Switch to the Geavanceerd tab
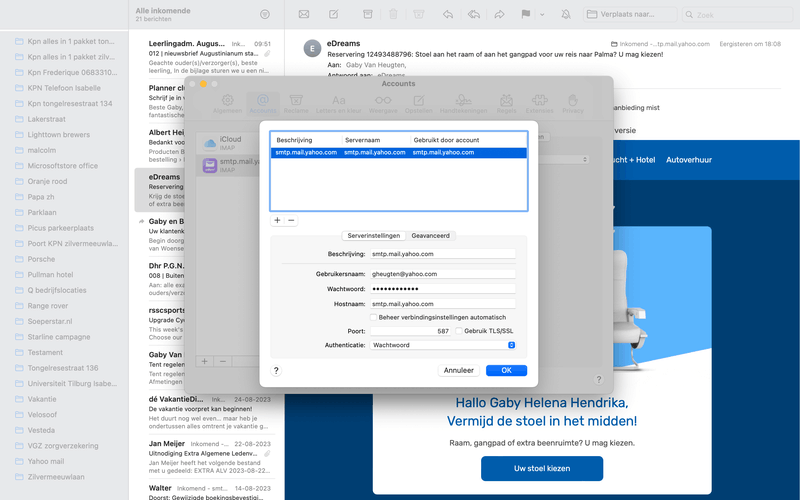The width and height of the screenshot is (800, 500). click(431, 236)
